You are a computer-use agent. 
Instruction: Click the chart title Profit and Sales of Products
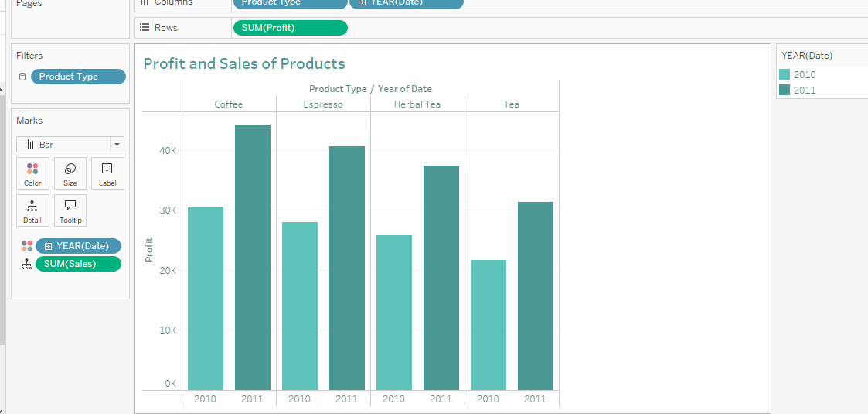click(x=244, y=63)
